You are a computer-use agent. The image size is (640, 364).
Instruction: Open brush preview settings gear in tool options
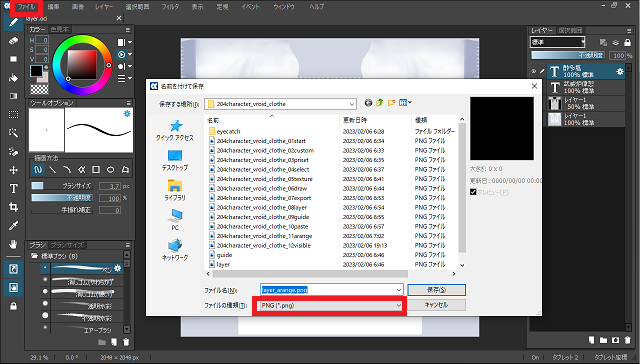(127, 113)
